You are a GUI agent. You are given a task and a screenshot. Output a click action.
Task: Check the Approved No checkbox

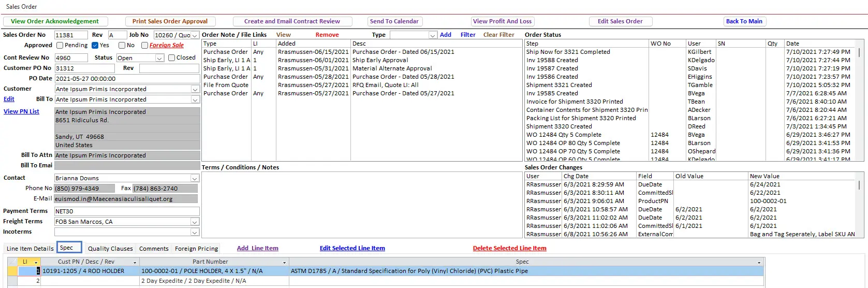122,45
